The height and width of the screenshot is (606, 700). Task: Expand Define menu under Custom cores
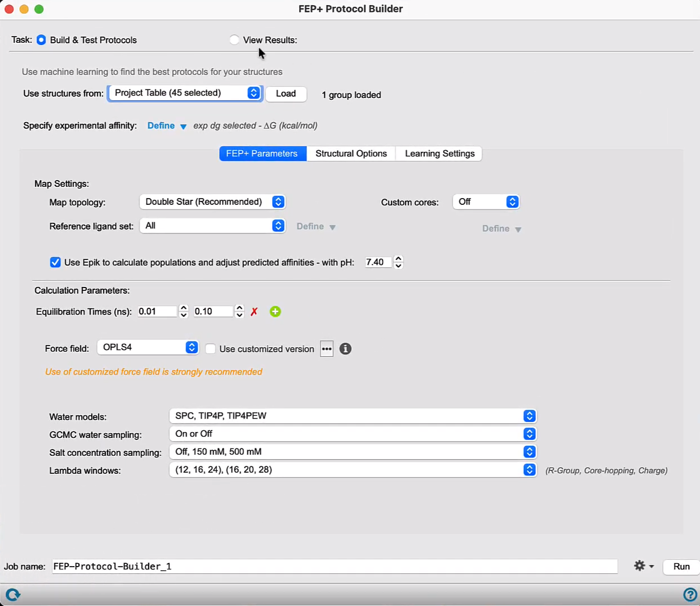tap(502, 229)
